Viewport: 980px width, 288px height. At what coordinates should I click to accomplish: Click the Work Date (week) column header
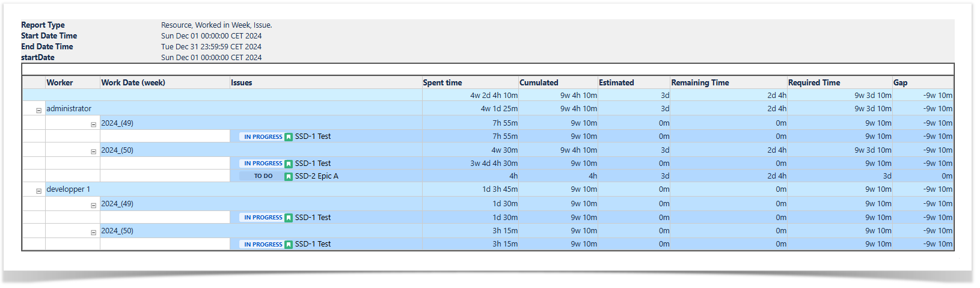133,82
